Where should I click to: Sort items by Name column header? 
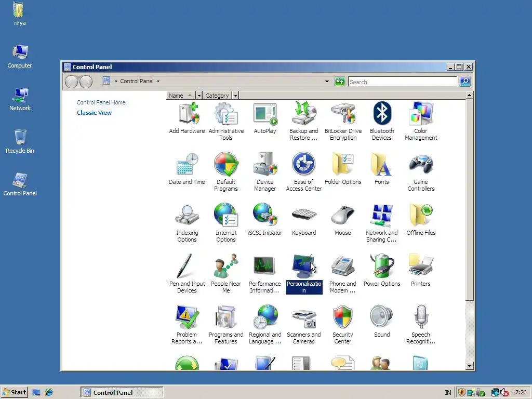(181, 96)
